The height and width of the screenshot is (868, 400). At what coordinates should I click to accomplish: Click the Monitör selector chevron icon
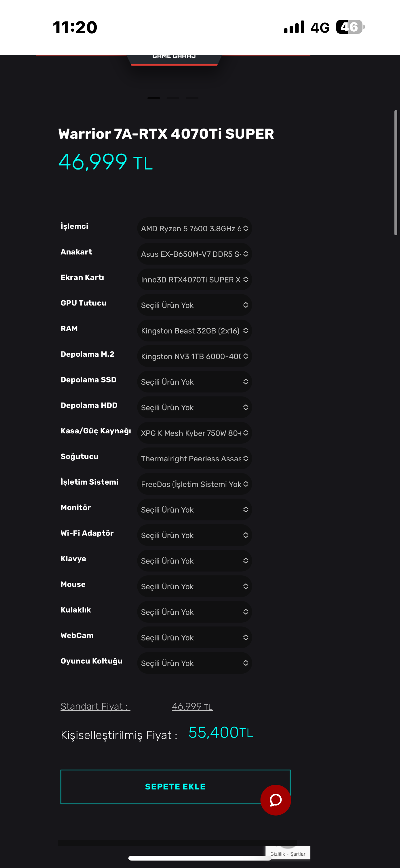(246, 509)
